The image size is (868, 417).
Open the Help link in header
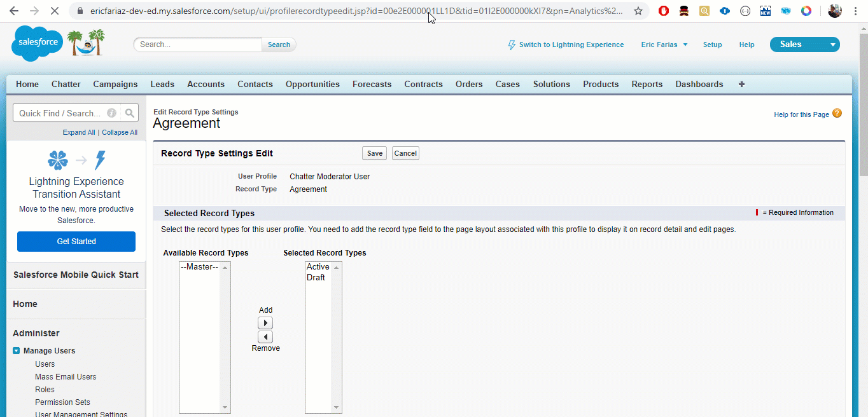(746, 44)
